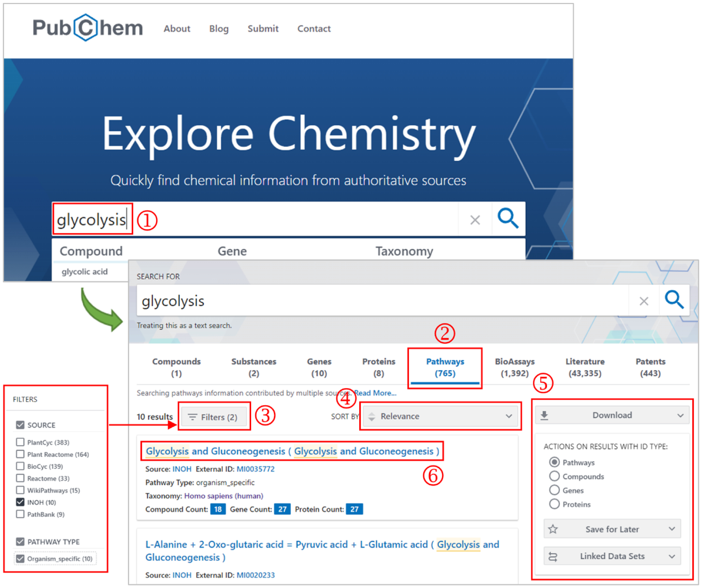Open the Submit menu item
Viewport: 701px width, 588px height.
pos(263,28)
